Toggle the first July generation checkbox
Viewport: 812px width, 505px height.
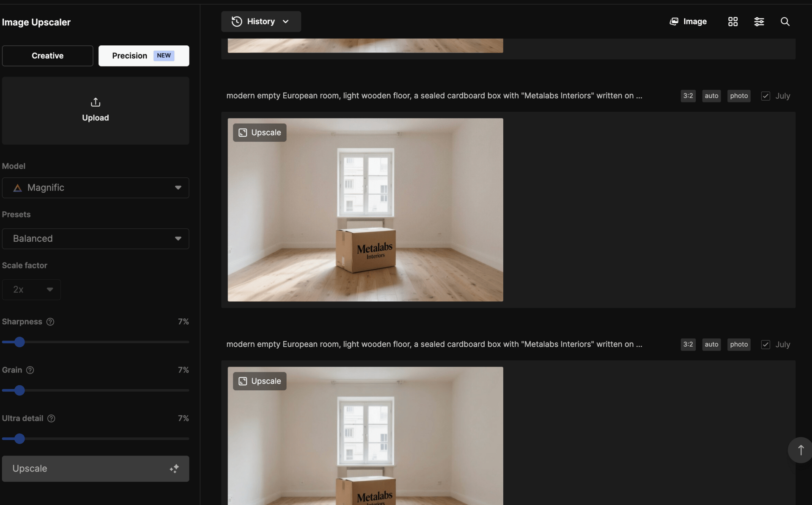(x=765, y=96)
